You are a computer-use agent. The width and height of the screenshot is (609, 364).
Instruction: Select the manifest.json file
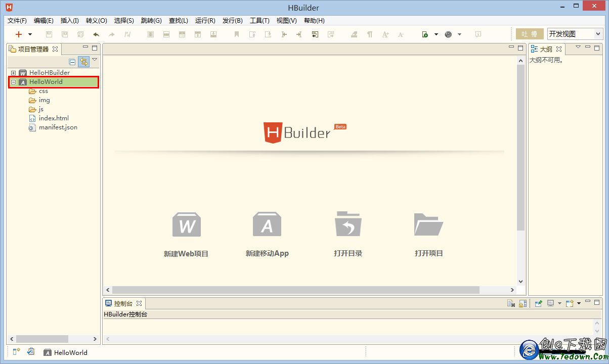(58, 127)
